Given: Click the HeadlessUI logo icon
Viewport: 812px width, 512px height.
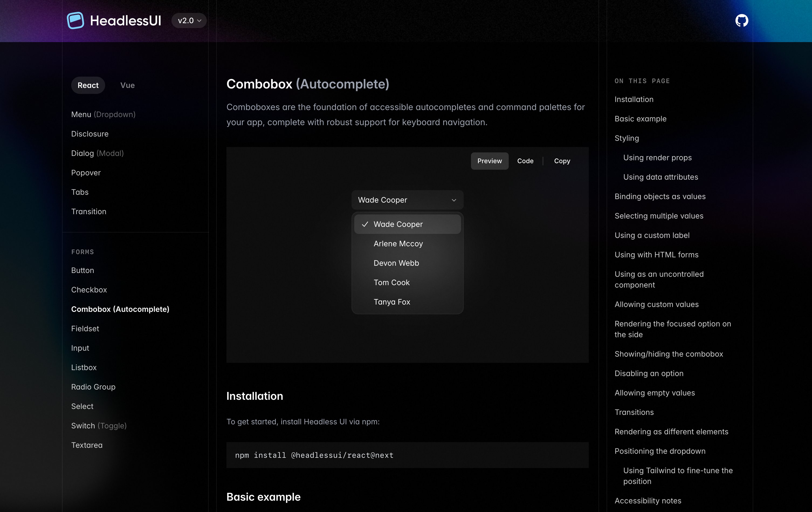Looking at the screenshot, I should (x=75, y=21).
